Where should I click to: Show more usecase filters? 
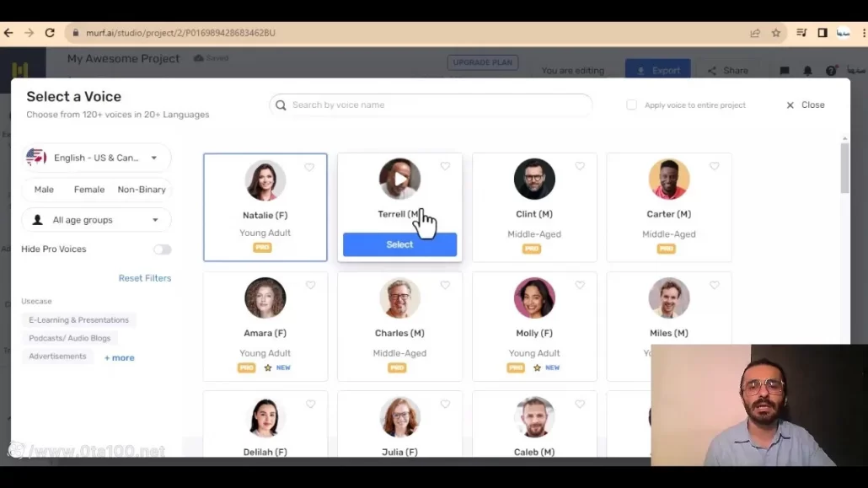120,358
